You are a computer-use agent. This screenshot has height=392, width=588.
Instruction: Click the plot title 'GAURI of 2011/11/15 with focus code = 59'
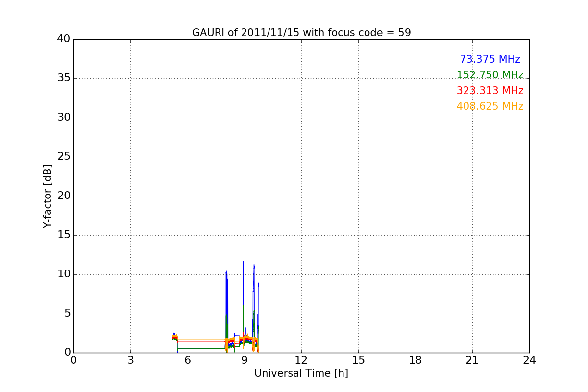click(301, 33)
